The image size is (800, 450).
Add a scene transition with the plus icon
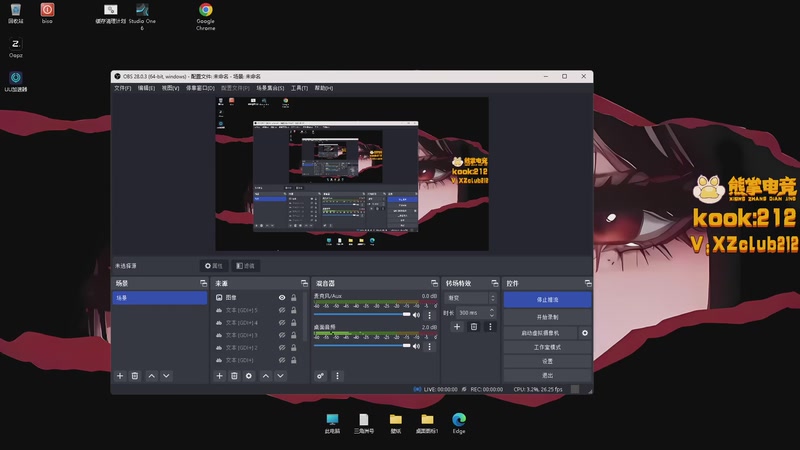click(x=457, y=327)
